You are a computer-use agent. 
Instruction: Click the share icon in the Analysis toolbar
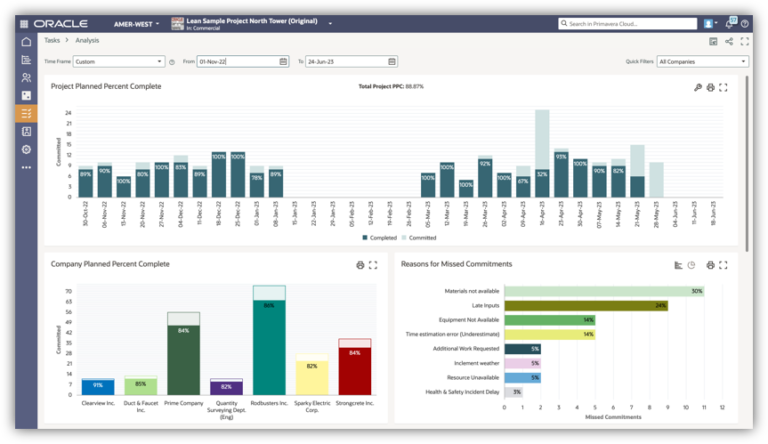click(729, 42)
